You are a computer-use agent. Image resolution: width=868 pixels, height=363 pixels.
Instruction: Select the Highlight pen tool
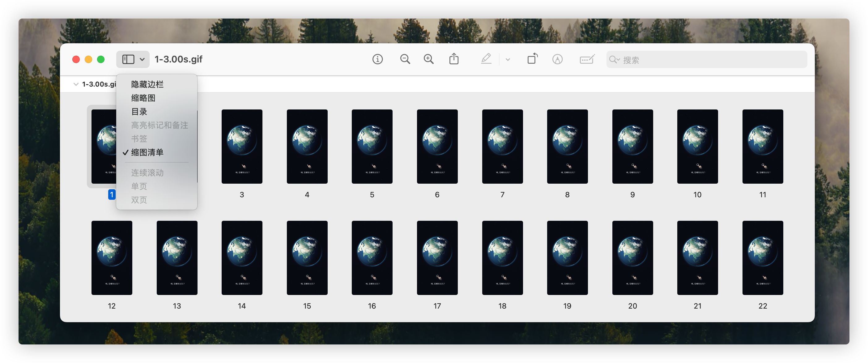486,59
